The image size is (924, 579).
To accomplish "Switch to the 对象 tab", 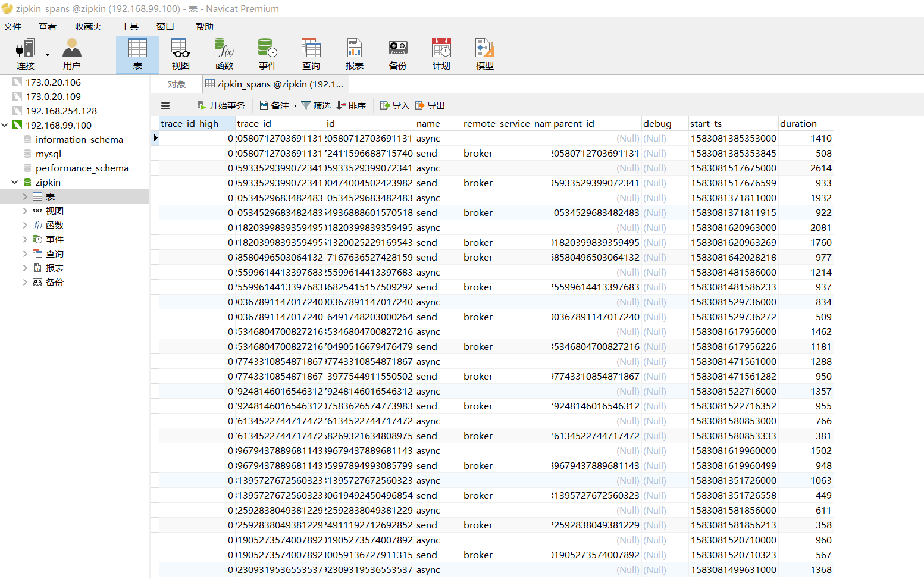I will coord(176,84).
